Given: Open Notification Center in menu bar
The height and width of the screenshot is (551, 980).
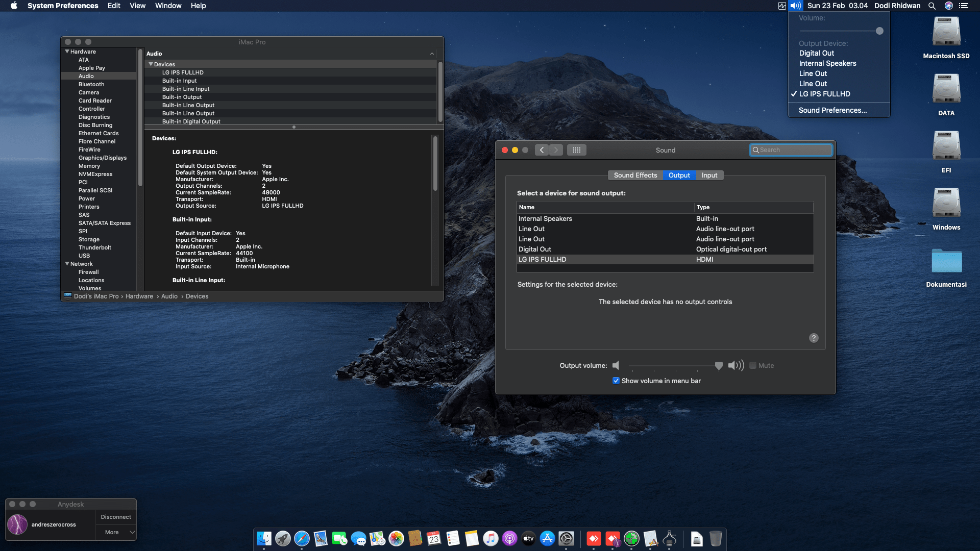Looking at the screenshot, I should pyautogui.click(x=964, y=6).
